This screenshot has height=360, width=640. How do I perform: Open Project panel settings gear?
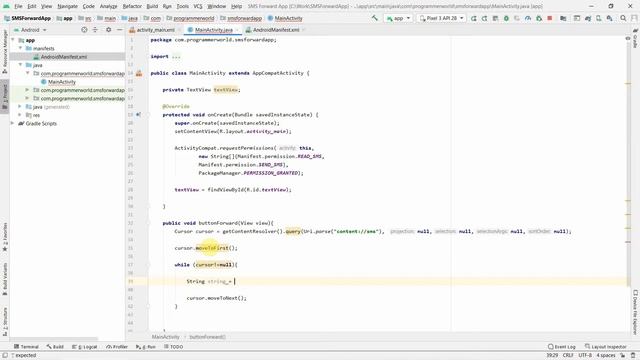(108, 30)
